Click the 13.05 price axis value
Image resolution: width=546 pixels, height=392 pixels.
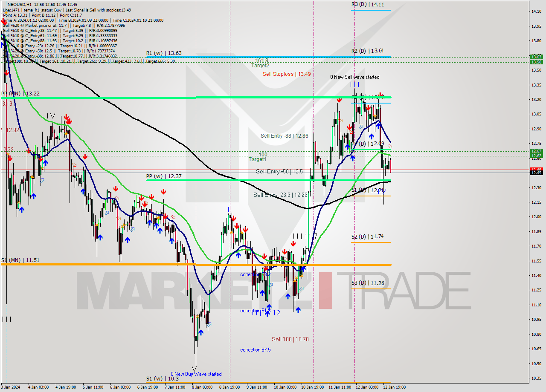(536, 114)
